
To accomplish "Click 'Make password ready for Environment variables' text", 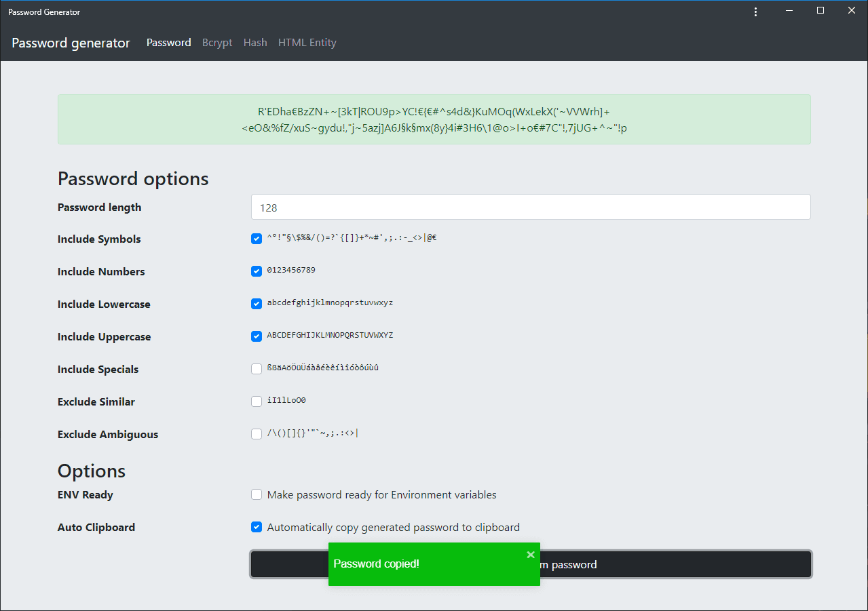I will click(382, 495).
